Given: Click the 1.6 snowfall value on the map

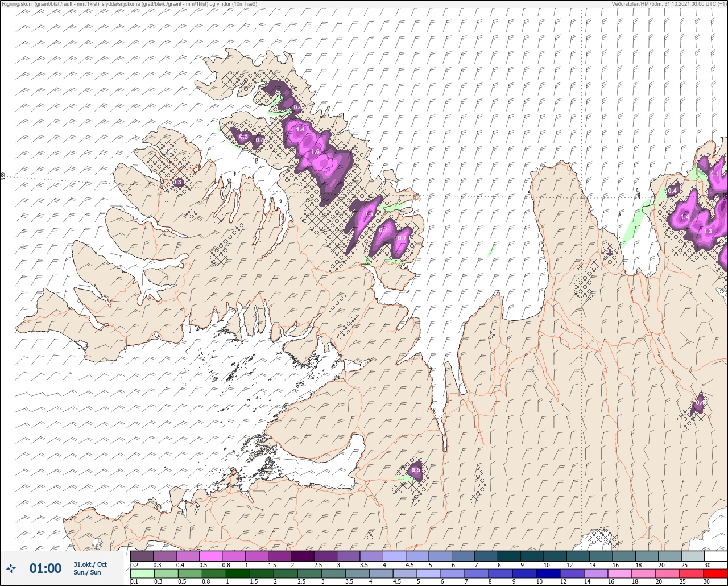Looking at the screenshot, I should [315, 152].
